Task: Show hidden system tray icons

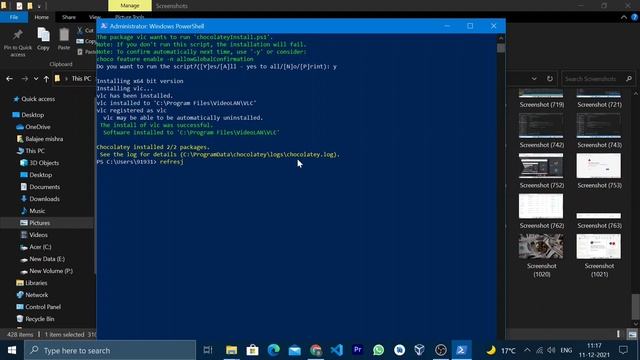Action: pyautogui.click(x=527, y=350)
